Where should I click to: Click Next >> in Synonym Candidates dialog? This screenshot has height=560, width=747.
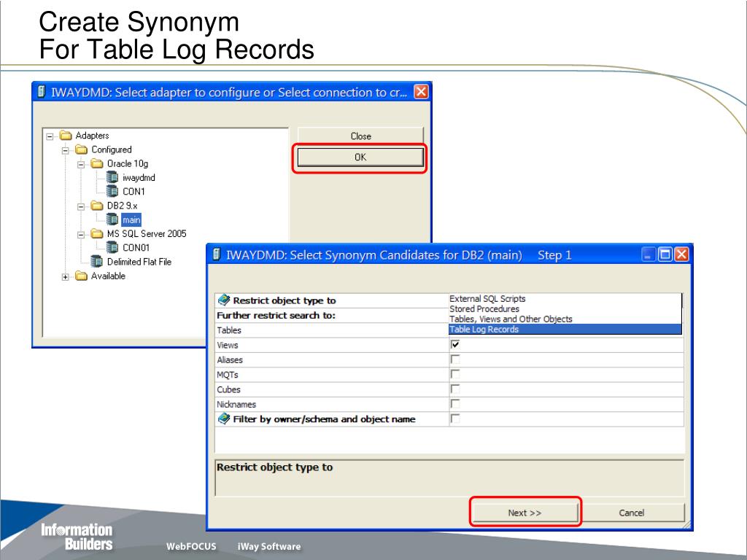525,513
